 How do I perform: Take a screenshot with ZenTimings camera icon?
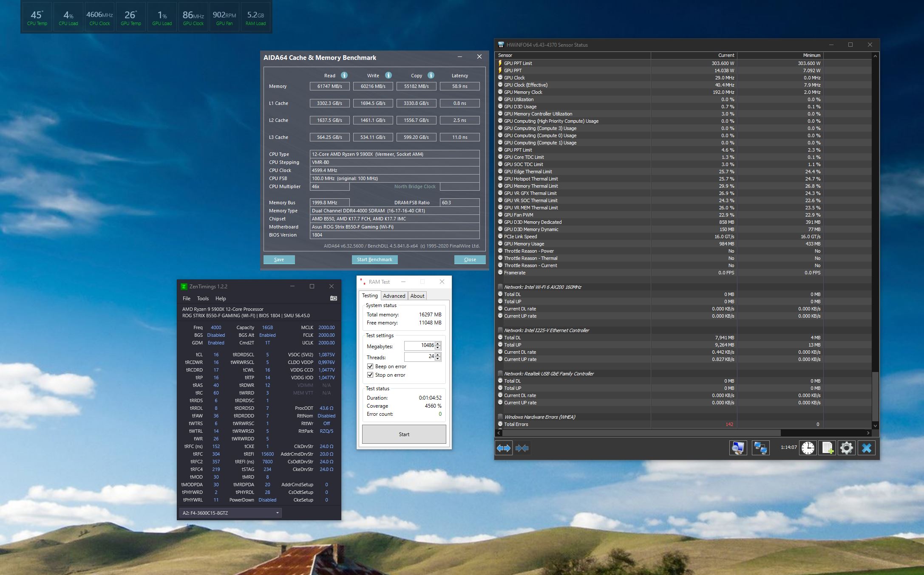pos(334,298)
